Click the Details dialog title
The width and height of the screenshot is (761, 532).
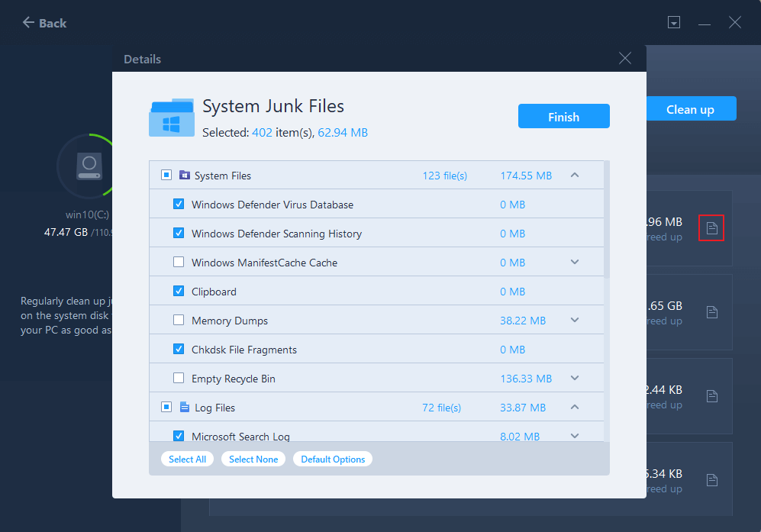[142, 60]
